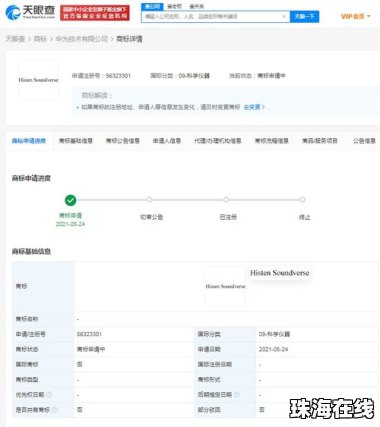The image size is (380, 427).
Task: Switch to the 代理/办理机构信息 tab
Action: pyautogui.click(x=218, y=141)
